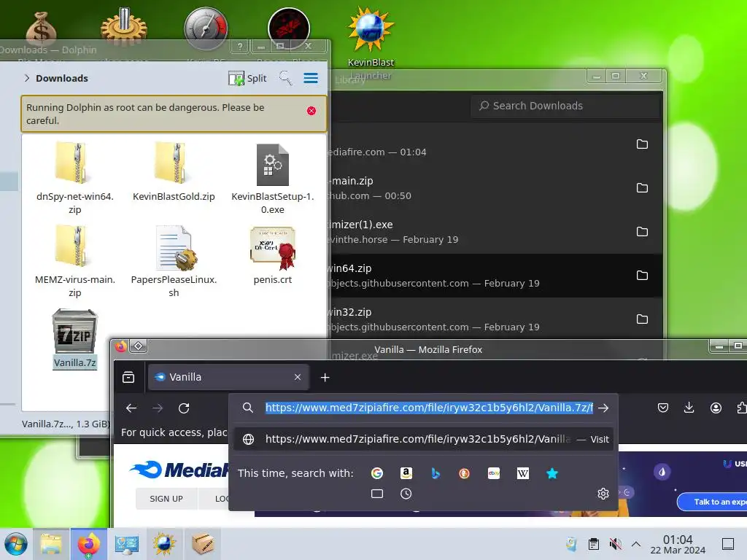Click the Firefox URL address bar
Viewport: 747px width, 560px height.
[429, 408]
